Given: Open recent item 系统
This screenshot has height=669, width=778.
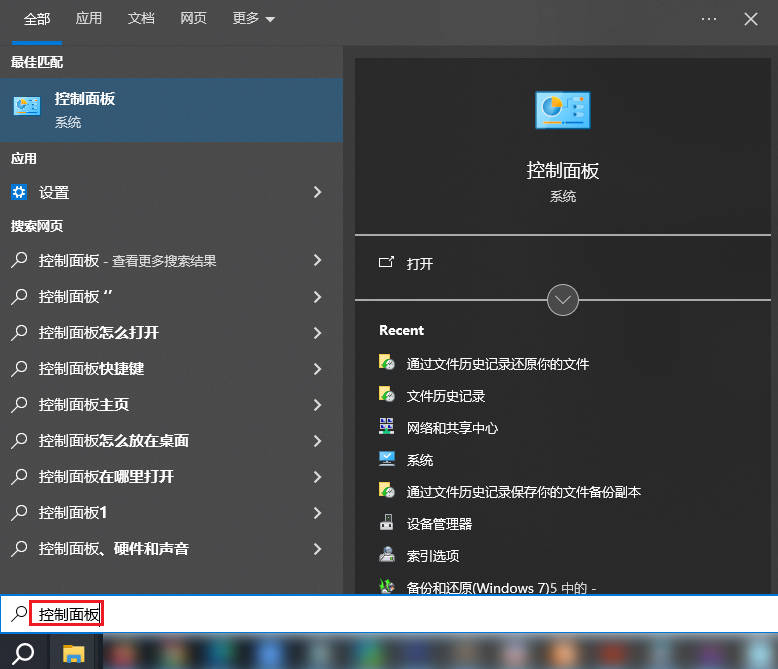Looking at the screenshot, I should click(420, 460).
